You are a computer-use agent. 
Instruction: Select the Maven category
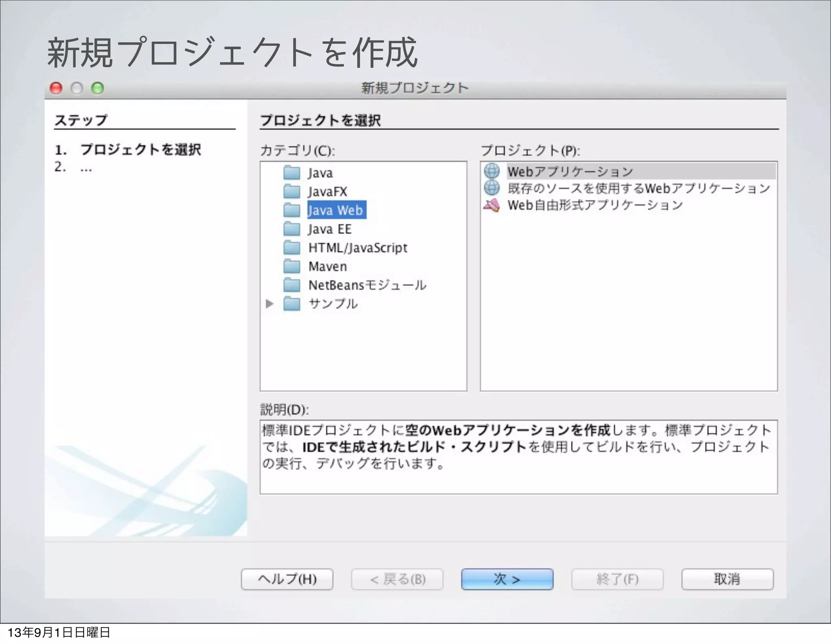click(327, 266)
